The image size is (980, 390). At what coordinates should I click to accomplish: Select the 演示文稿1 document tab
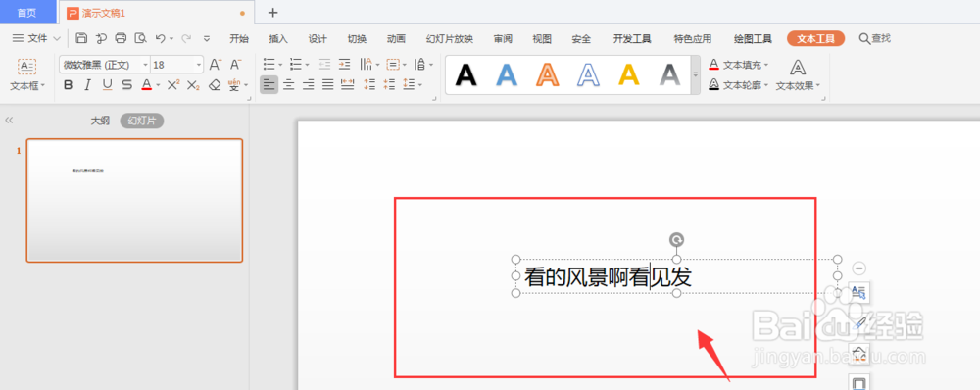click(156, 13)
